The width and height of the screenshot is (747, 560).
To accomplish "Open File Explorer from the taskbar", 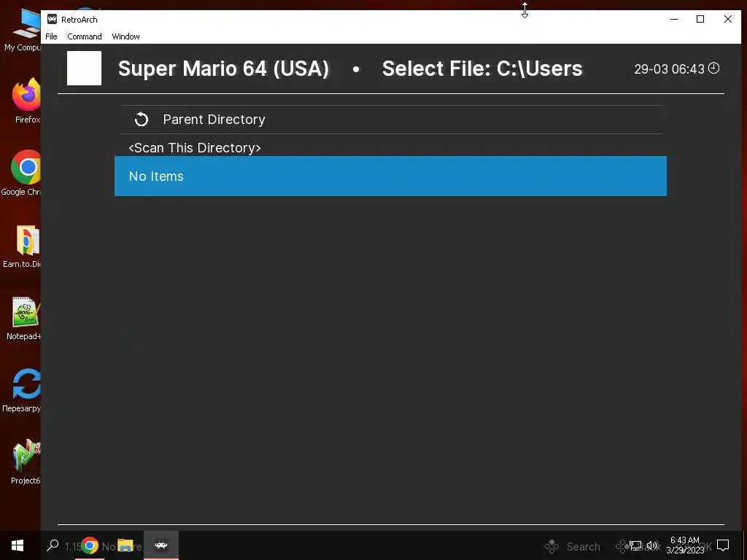I will pos(125,545).
